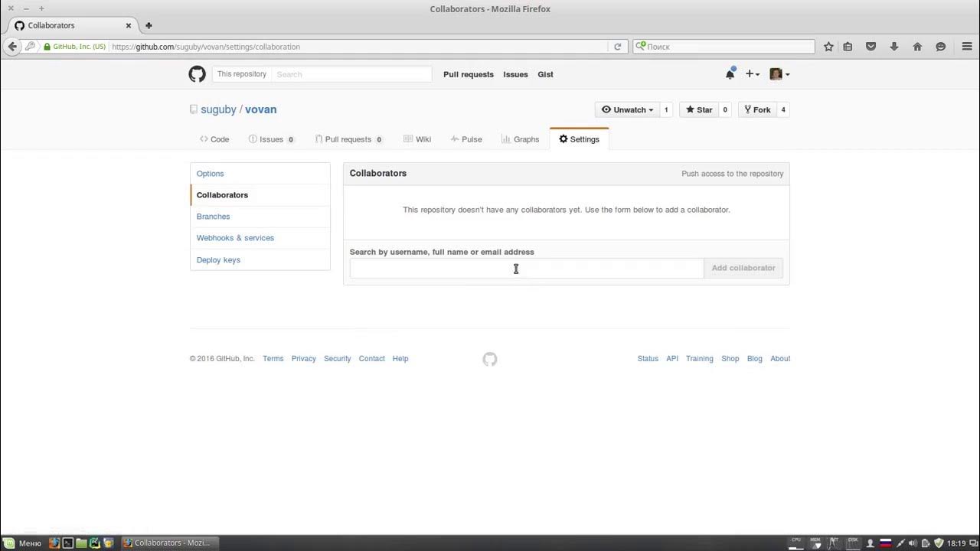Select Collaborators in the settings sidebar

tap(260, 195)
